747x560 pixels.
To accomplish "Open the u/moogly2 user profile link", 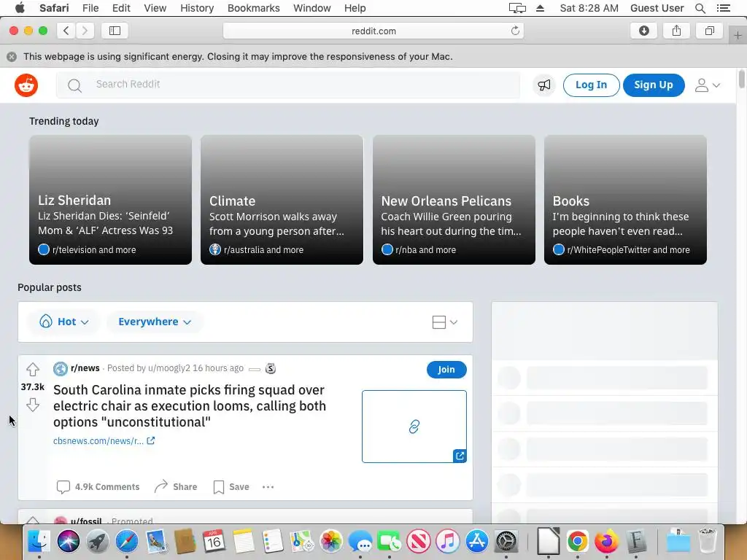I will 169,368.
